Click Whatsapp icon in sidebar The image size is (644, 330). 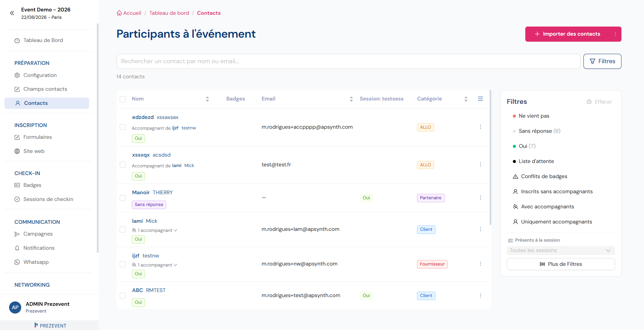pyautogui.click(x=17, y=262)
